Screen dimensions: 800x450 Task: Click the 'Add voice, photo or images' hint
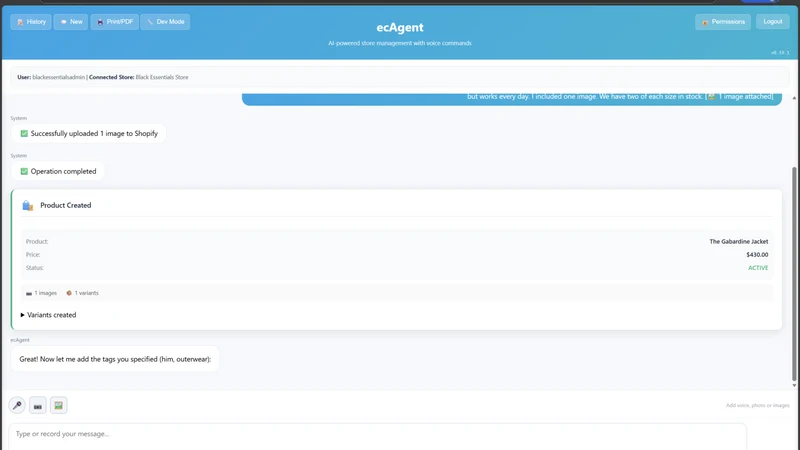758,406
